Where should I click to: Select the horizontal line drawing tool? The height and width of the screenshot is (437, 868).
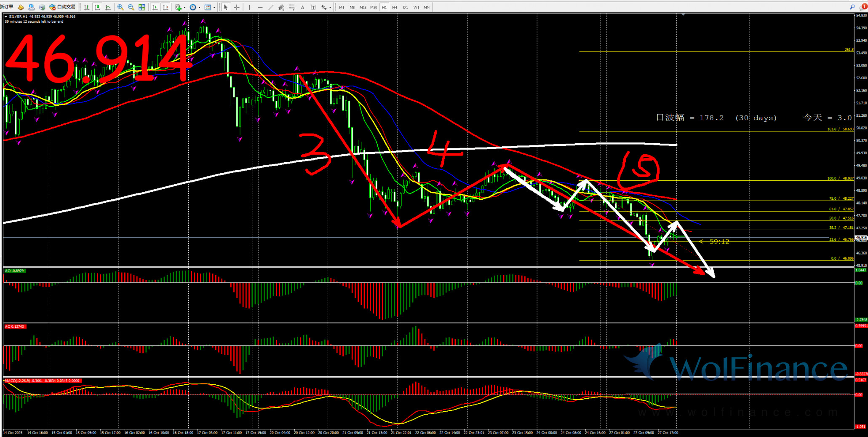point(260,7)
